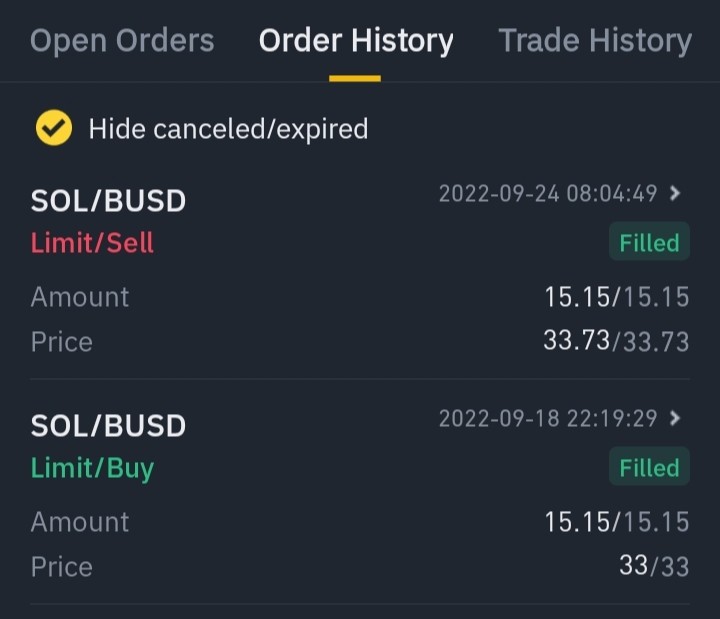This screenshot has width=720, height=619.
Task: Tap the buy order amount 15.15/15.15
Action: [x=617, y=522]
